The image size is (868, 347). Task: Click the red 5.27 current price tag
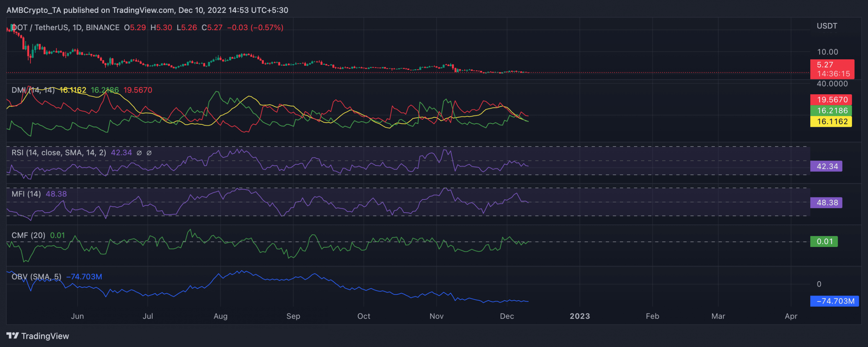(x=832, y=69)
